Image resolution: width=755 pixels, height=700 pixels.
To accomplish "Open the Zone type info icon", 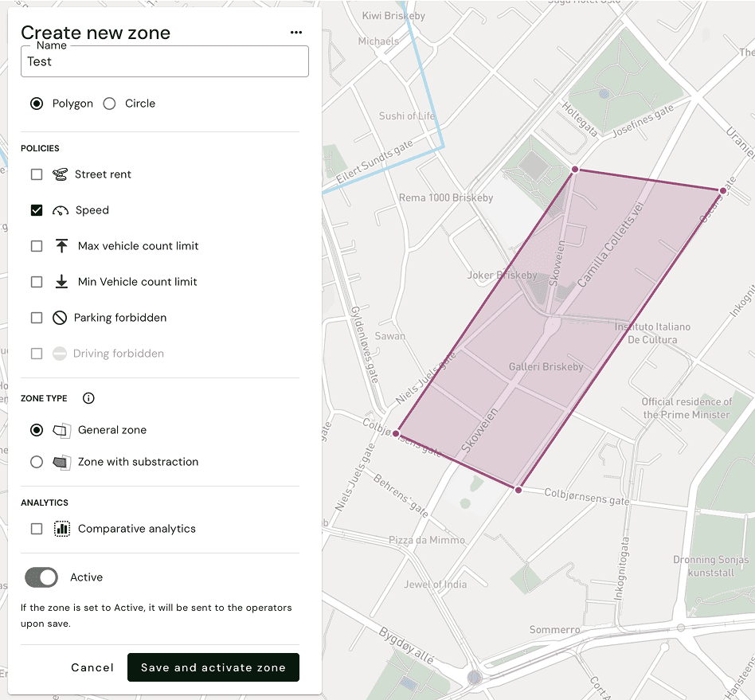I will [88, 398].
